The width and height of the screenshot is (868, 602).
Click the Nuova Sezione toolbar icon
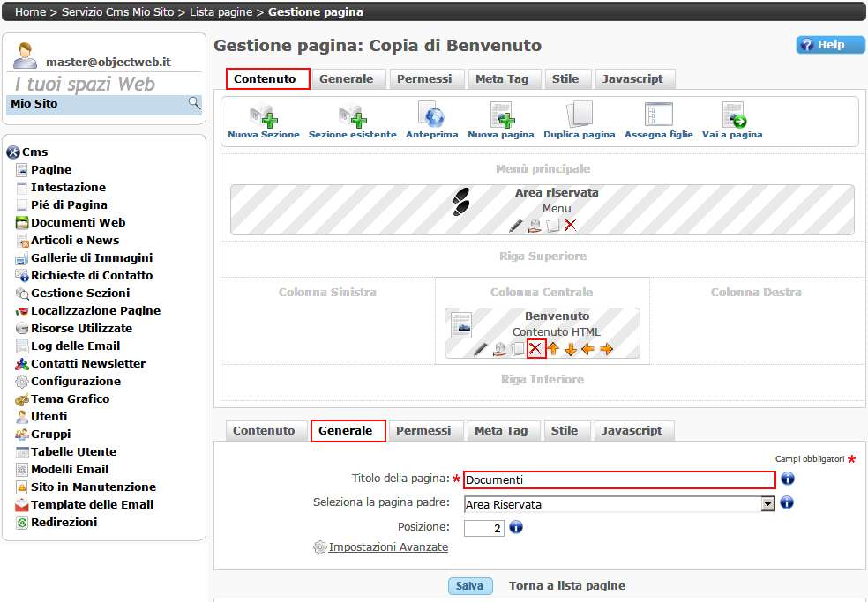263,116
